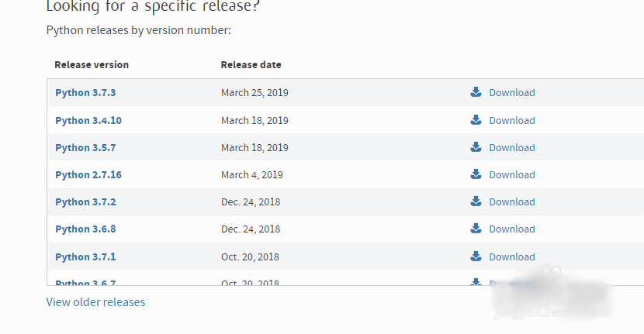Click download icon for Python 3.7.3
This screenshot has height=334, width=644.
[476, 92]
